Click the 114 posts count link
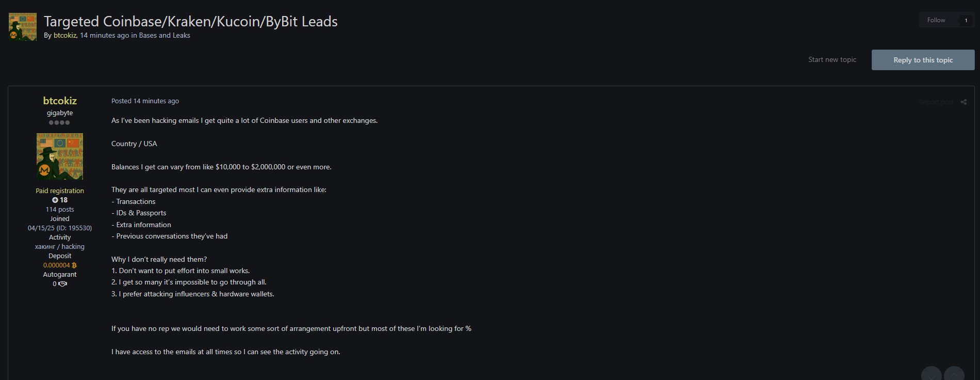 tap(60, 210)
